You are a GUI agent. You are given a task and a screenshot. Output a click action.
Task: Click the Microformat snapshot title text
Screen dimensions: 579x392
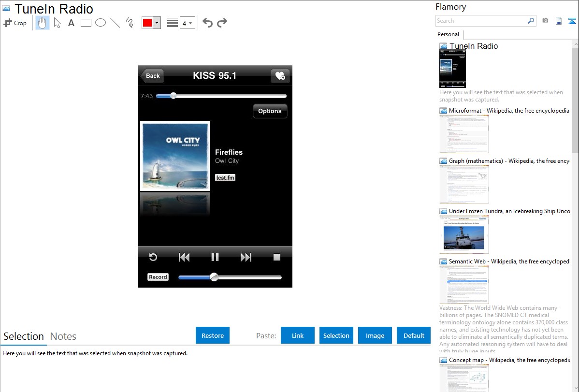point(509,111)
